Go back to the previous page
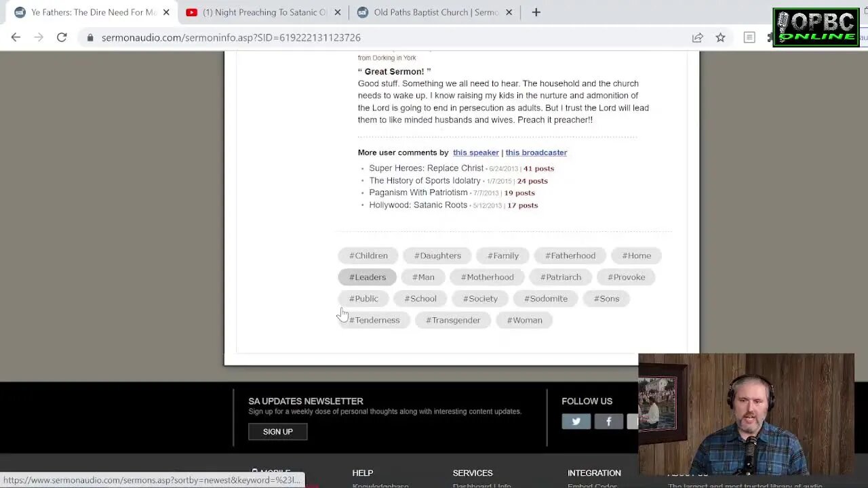The image size is (868, 488). [x=16, y=37]
